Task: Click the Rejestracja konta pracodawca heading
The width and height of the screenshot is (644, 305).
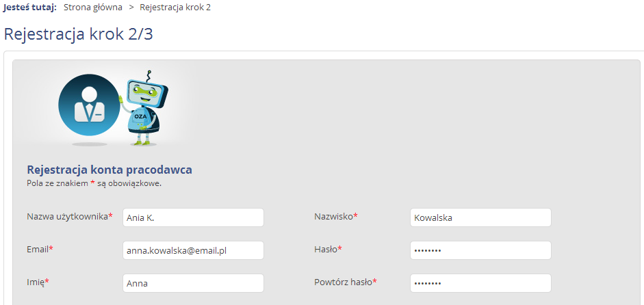Action: pos(110,170)
